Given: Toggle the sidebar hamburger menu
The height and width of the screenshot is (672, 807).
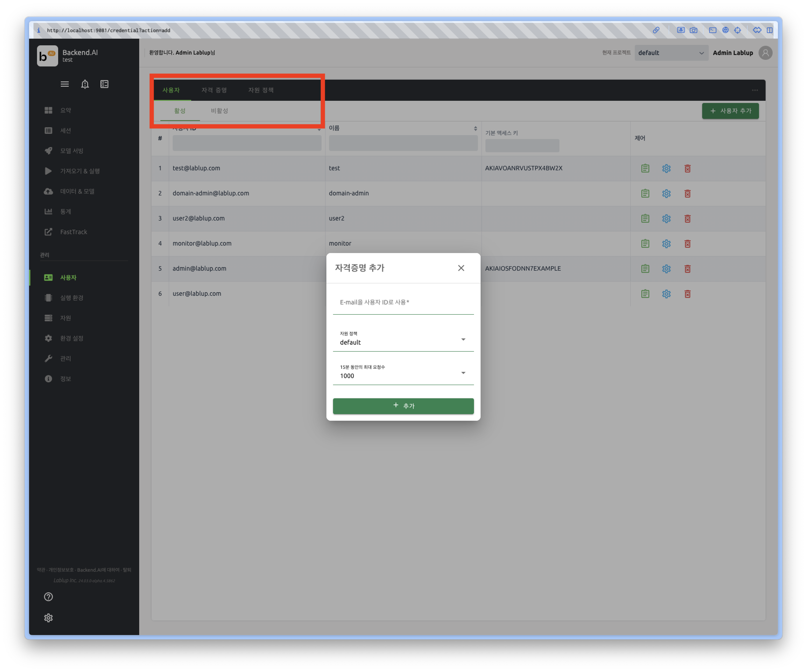Looking at the screenshot, I should (x=65, y=84).
